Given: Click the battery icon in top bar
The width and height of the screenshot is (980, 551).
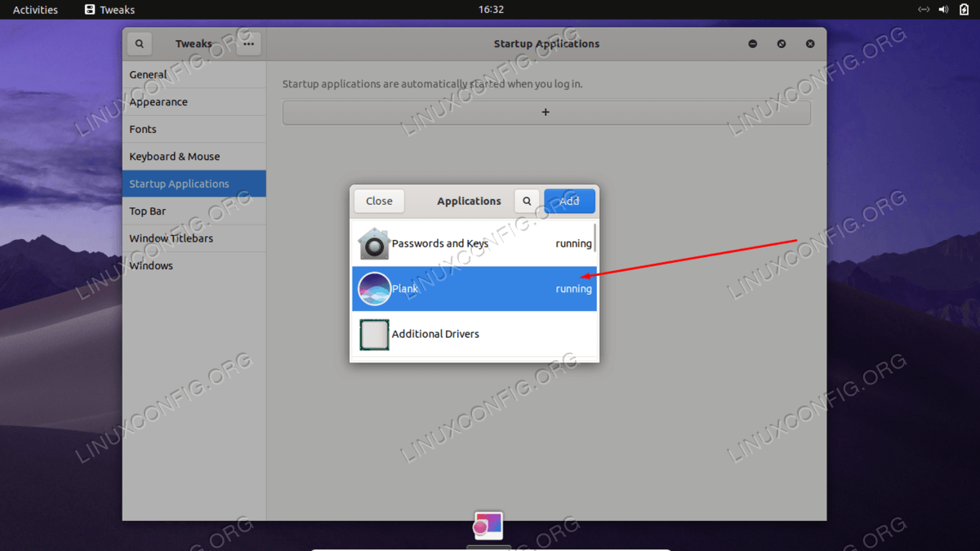Looking at the screenshot, I should click(x=964, y=10).
